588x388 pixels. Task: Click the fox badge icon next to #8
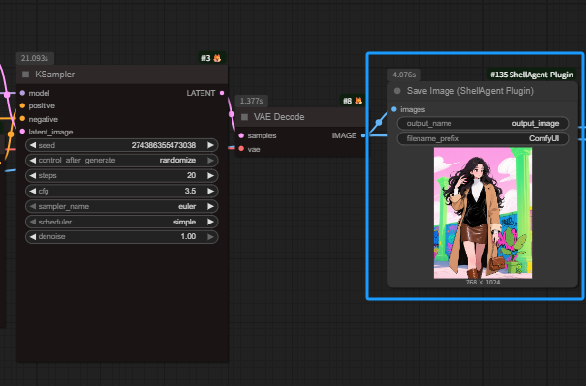pyautogui.click(x=359, y=102)
